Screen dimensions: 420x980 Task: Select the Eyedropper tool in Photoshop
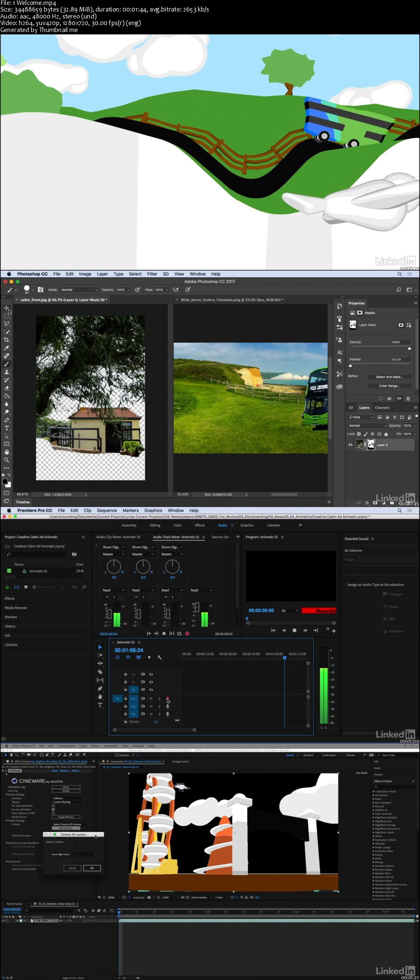coord(6,348)
